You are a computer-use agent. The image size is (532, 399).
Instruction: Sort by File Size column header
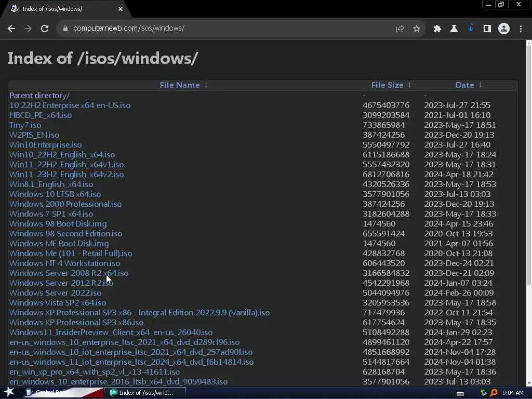click(388, 85)
